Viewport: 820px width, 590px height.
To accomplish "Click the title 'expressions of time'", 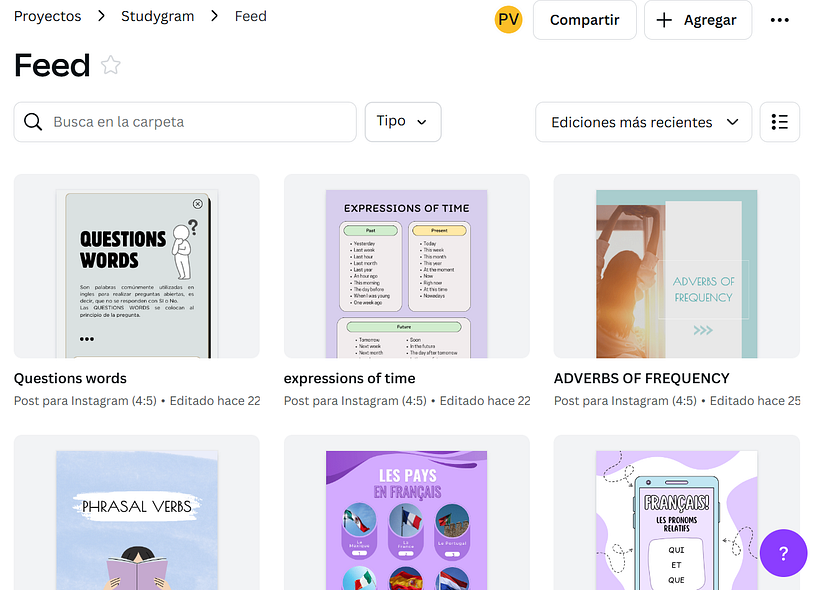I will [x=349, y=378].
